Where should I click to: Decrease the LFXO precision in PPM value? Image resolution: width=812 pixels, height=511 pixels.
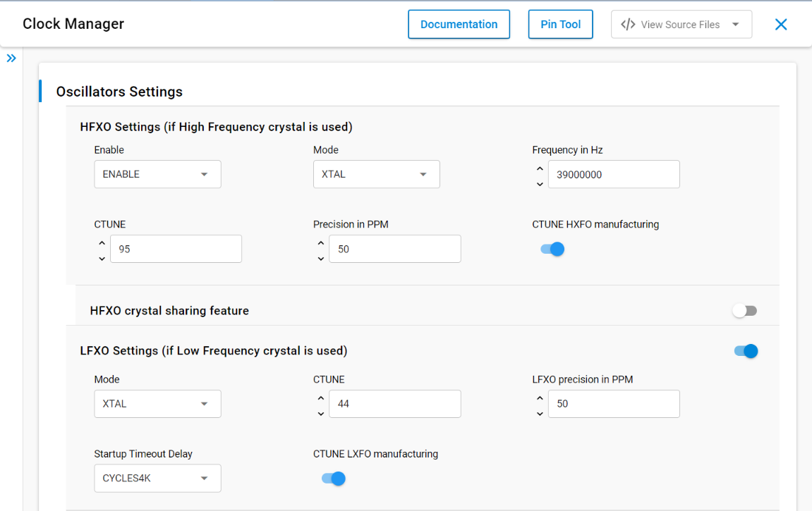[x=540, y=414]
